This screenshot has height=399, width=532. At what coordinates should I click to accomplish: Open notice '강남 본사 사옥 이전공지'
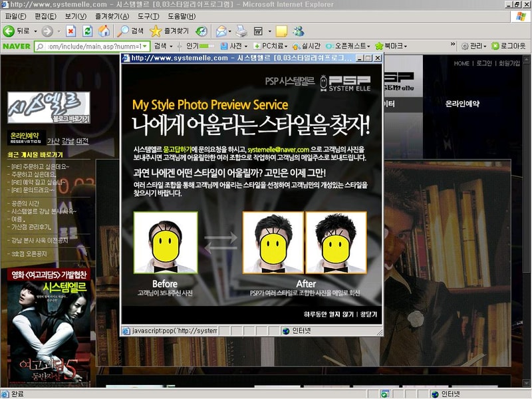(40, 240)
